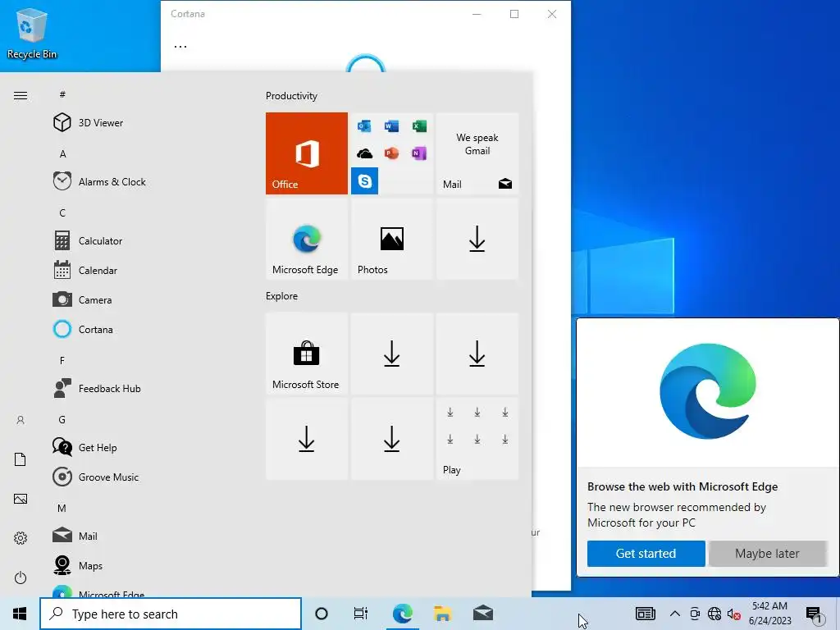This screenshot has height=630, width=840.
Task: Open the Microsoft Store tile
Action: [x=307, y=354]
